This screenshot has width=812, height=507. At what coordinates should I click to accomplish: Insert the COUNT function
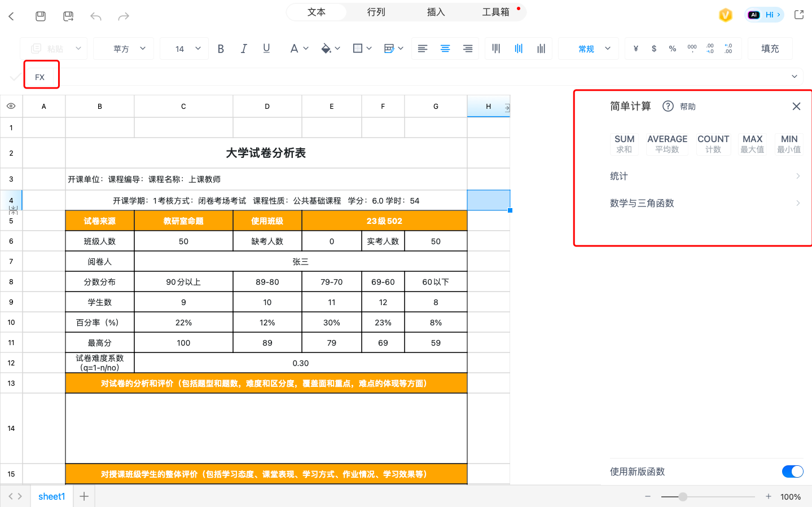pos(713,144)
